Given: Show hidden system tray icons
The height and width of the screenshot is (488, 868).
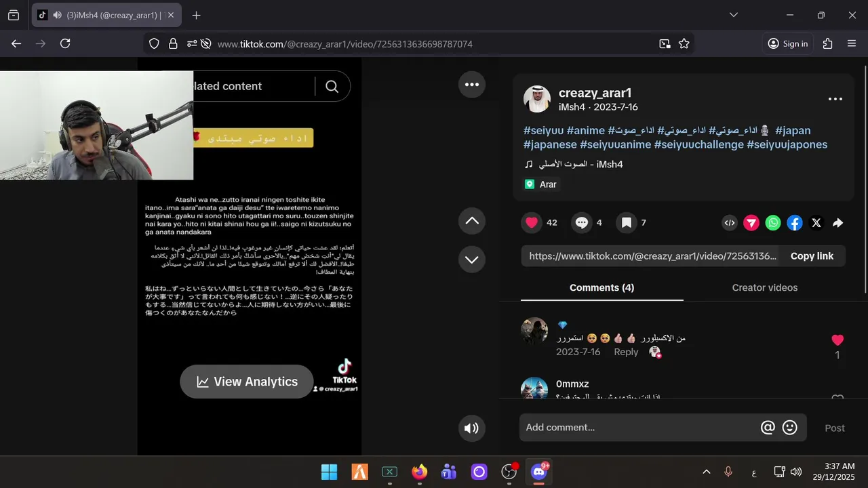Looking at the screenshot, I should 706,472.
